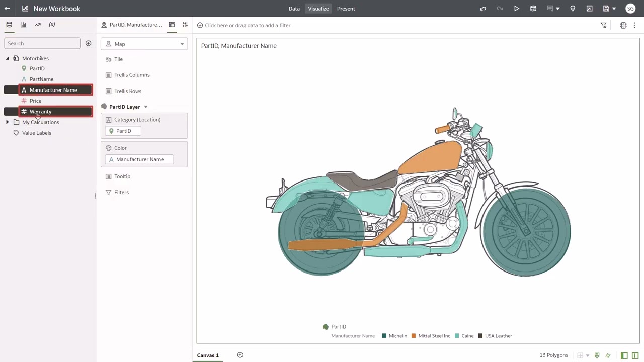
Task: Open the Save dropdown arrow
Action: 614,9
